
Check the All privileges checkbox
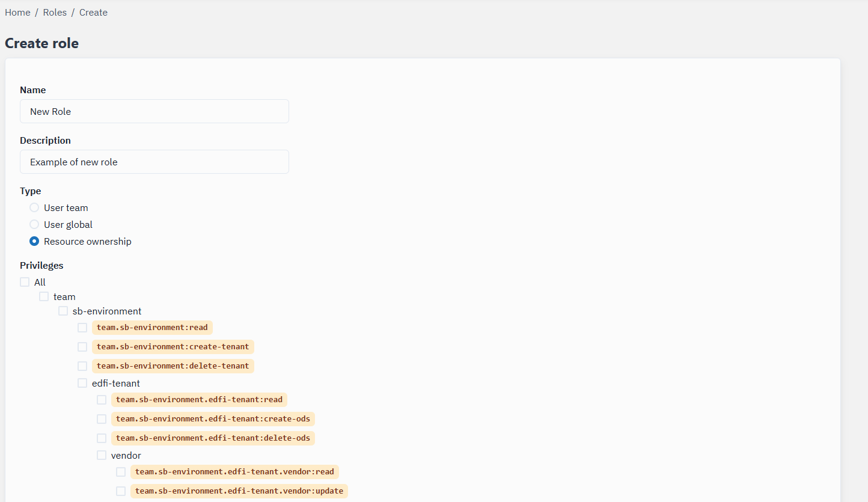25,282
